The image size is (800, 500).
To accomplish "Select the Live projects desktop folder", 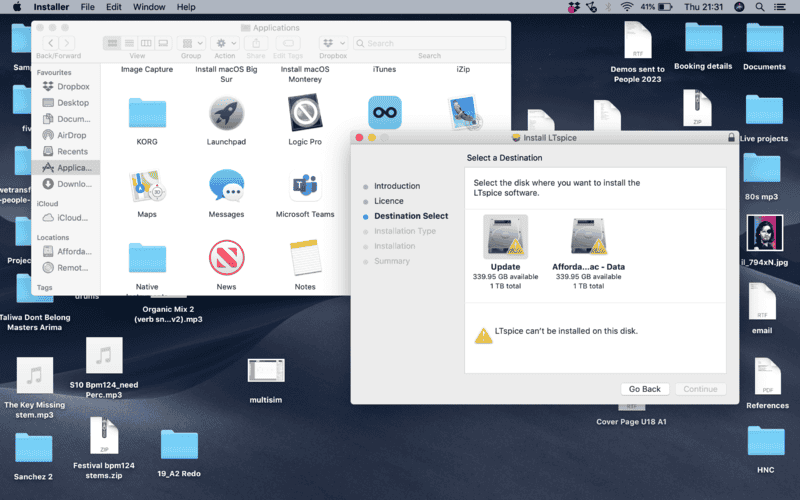I will click(764, 110).
